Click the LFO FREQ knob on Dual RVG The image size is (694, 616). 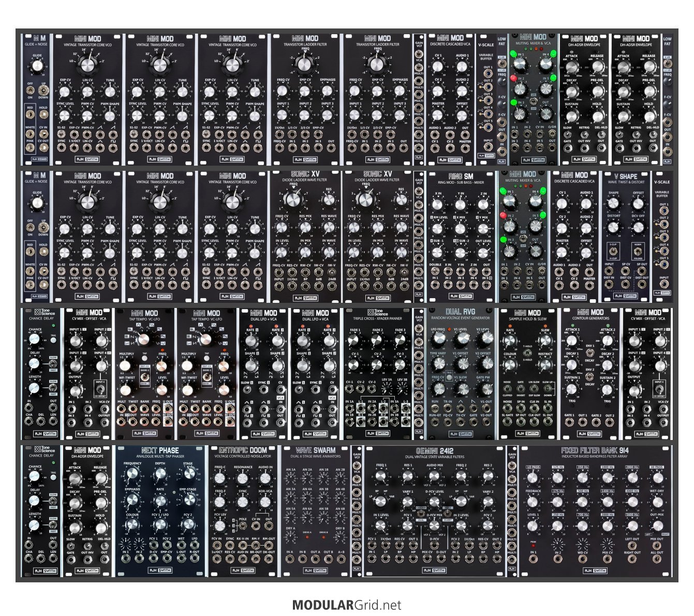[x=438, y=339]
